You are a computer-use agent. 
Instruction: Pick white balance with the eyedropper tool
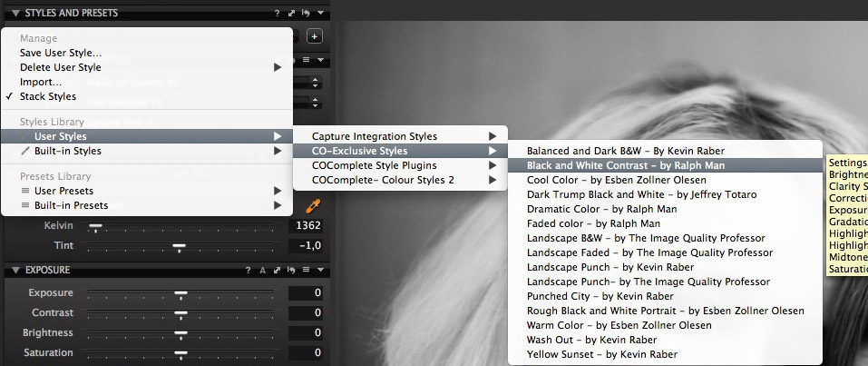[313, 207]
